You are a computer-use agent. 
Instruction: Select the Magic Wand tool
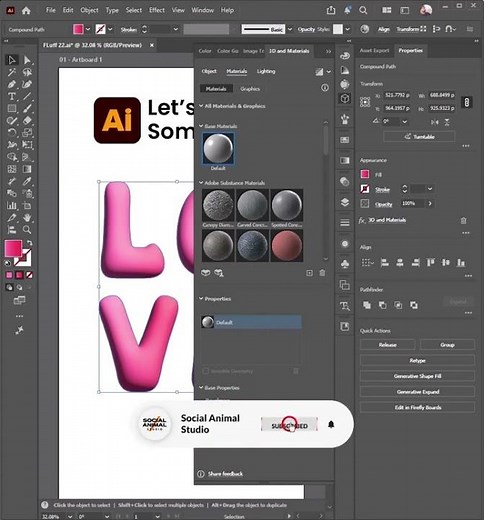click(12, 72)
